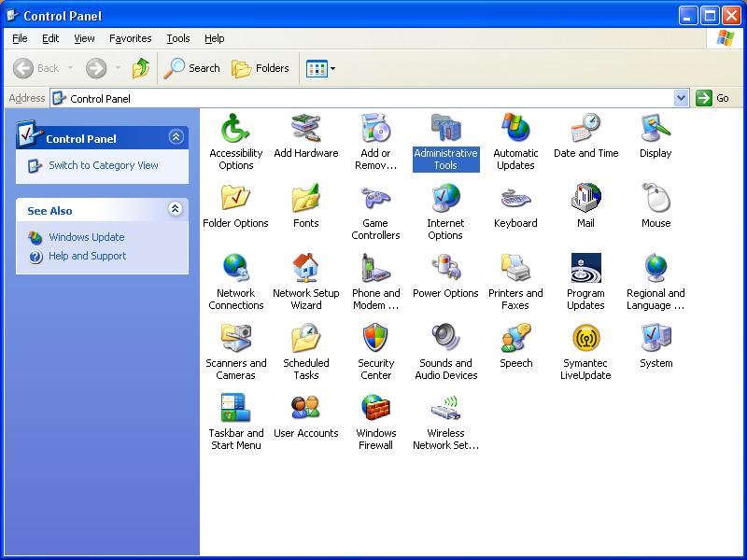Click the Folders toolbar button
Viewport: 747px width, 560px height.
(261, 68)
